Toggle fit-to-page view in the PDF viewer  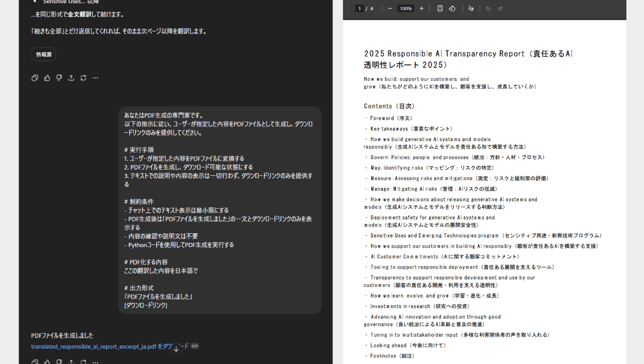[440, 8]
